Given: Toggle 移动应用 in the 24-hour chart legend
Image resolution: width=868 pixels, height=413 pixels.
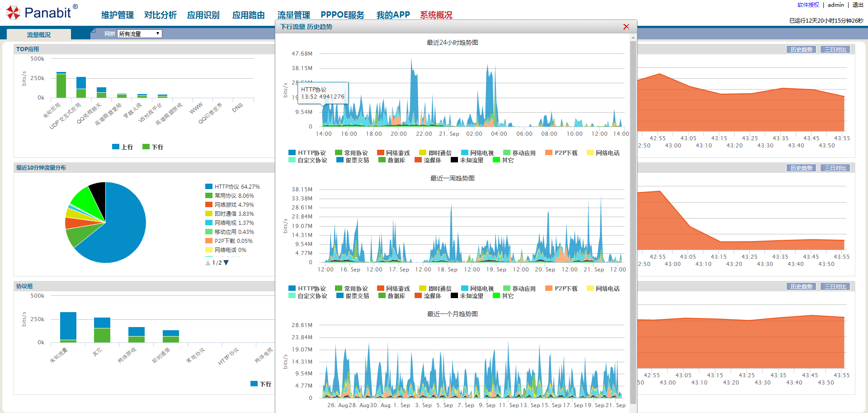Looking at the screenshot, I should [x=519, y=153].
